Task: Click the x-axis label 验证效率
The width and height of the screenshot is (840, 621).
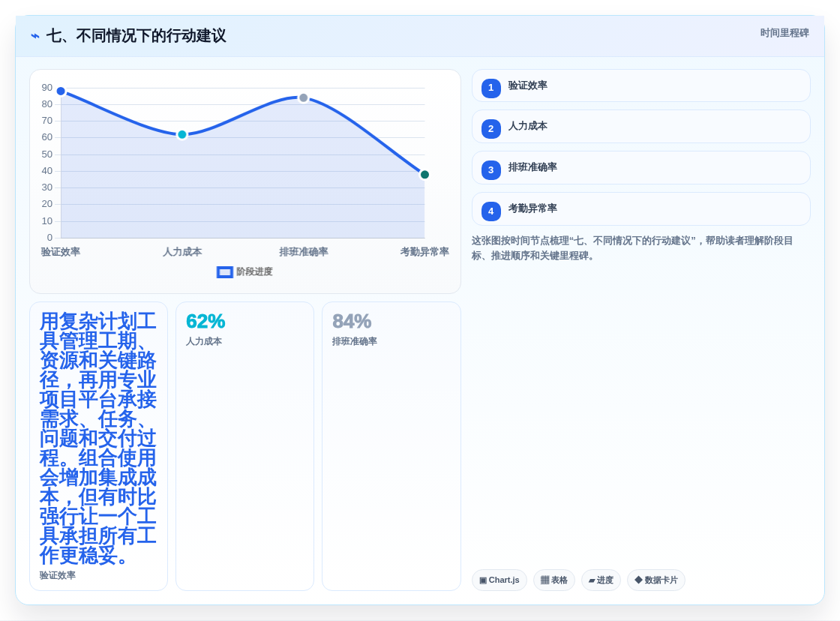Action: [61, 252]
